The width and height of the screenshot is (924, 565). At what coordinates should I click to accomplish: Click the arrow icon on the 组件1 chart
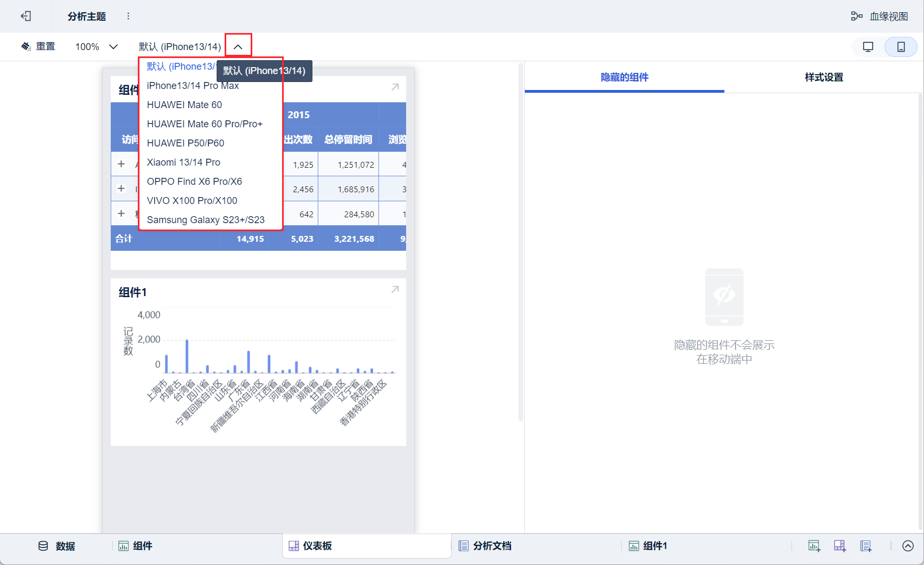(395, 289)
